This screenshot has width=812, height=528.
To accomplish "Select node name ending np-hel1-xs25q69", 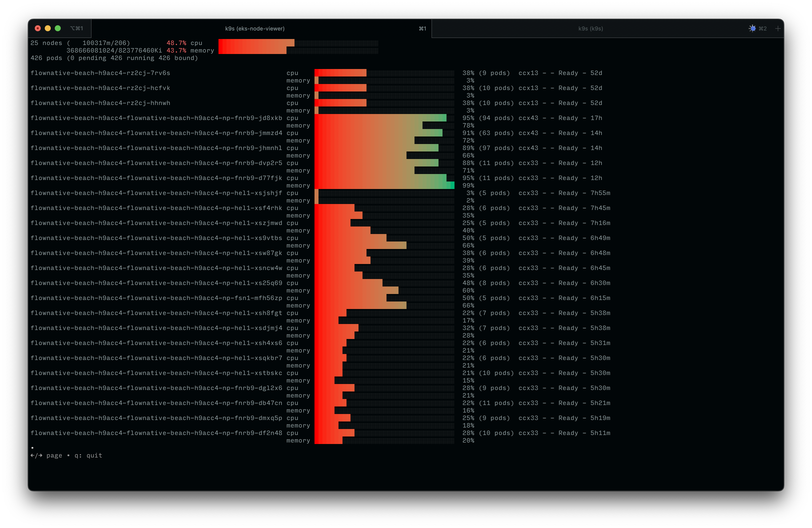I will coord(156,283).
